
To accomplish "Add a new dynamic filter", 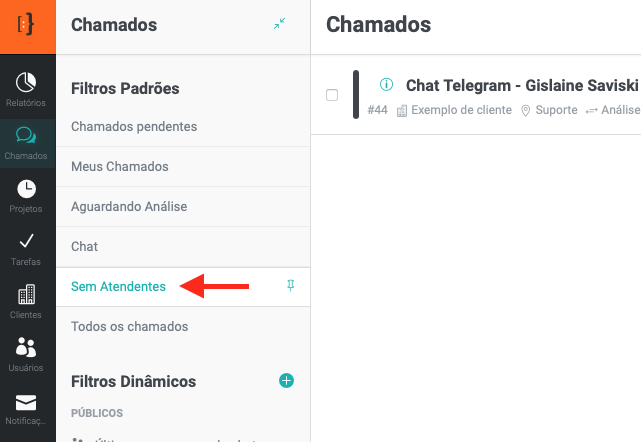I will [286, 380].
